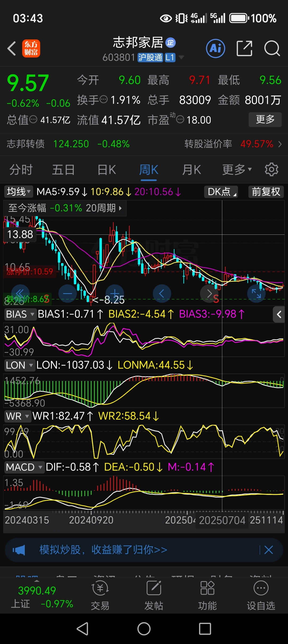
Task: Switch to 分时 tab
Action: tap(21, 170)
